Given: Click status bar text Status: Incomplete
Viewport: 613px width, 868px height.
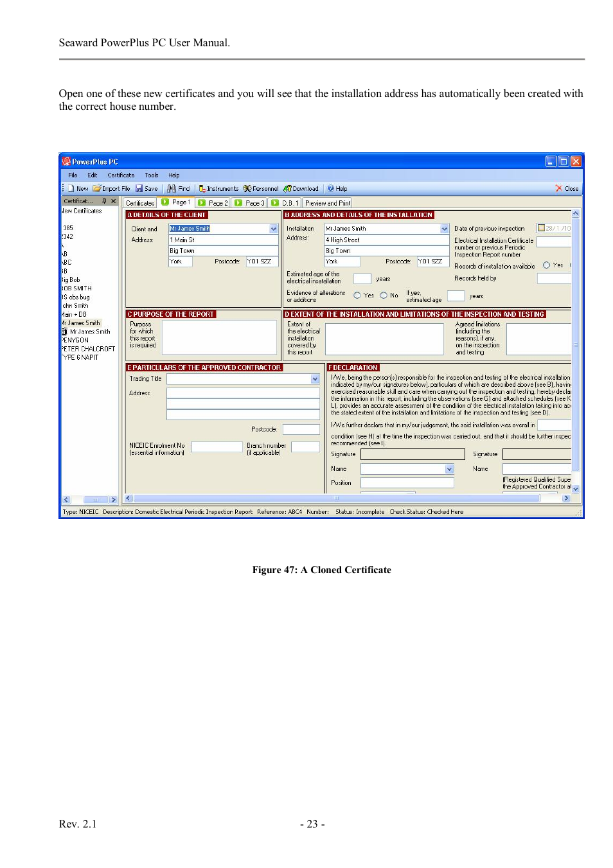Looking at the screenshot, I should 360,512.
